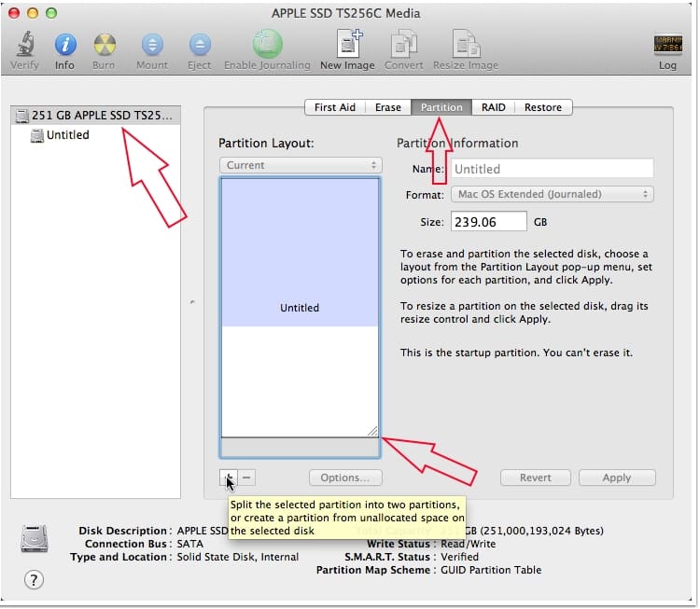
Task: Open the Info toolbar icon
Action: 65,45
